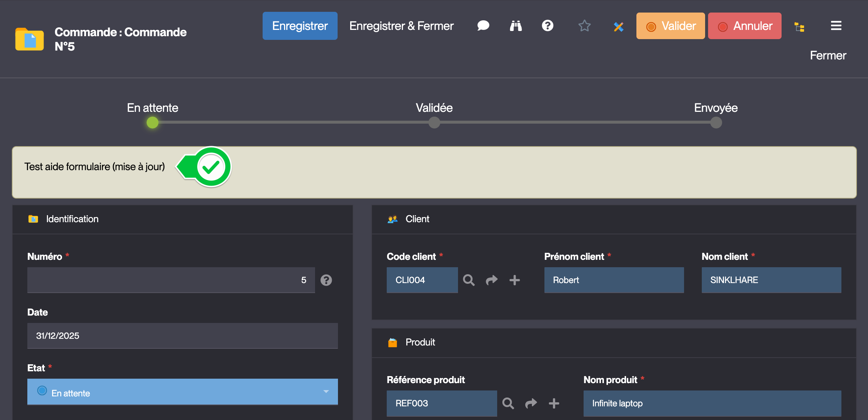Viewport: 868px width, 420px height.
Task: Search client with Code client magnifier
Action: pyautogui.click(x=469, y=280)
